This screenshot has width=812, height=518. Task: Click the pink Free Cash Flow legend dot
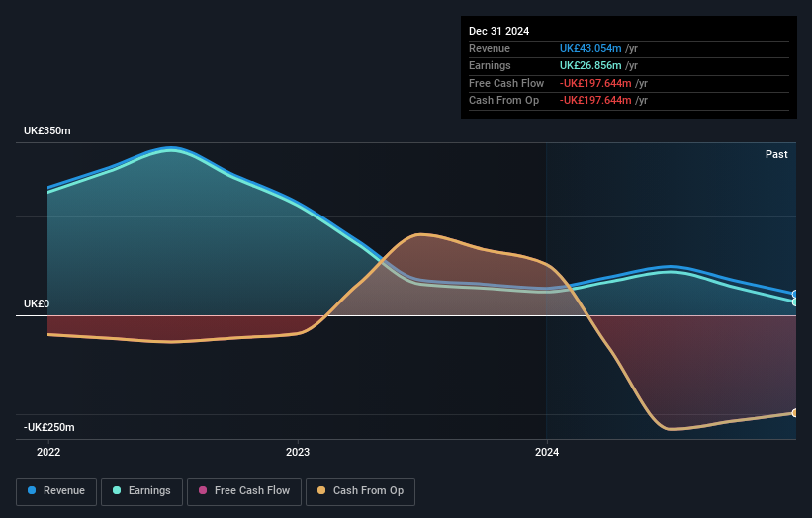pos(203,490)
